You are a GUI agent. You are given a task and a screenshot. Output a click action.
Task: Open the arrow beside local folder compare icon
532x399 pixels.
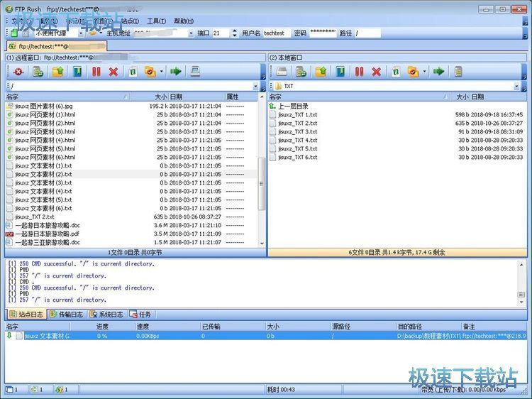coord(424,72)
